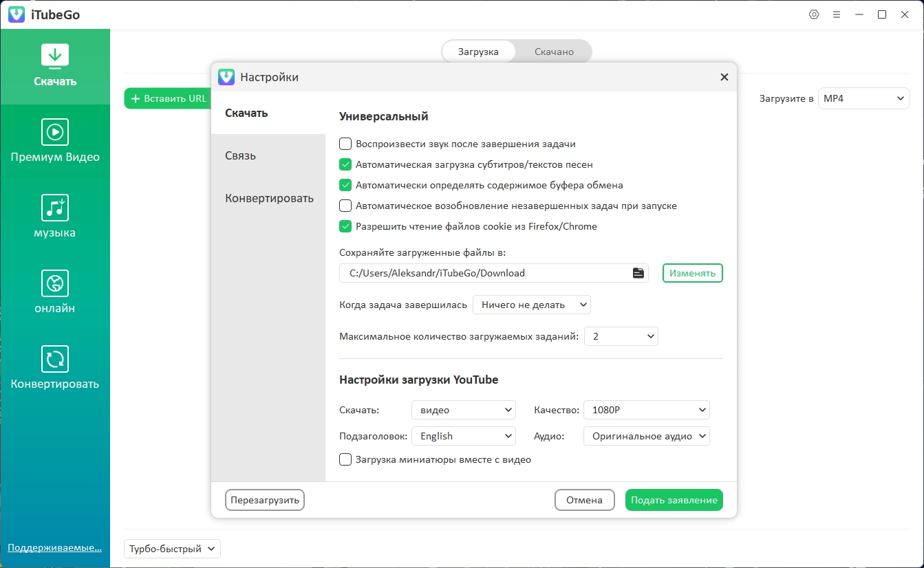Enable Воспроизвести звук после завершения задачи
This screenshot has width=924, height=568.
point(345,144)
